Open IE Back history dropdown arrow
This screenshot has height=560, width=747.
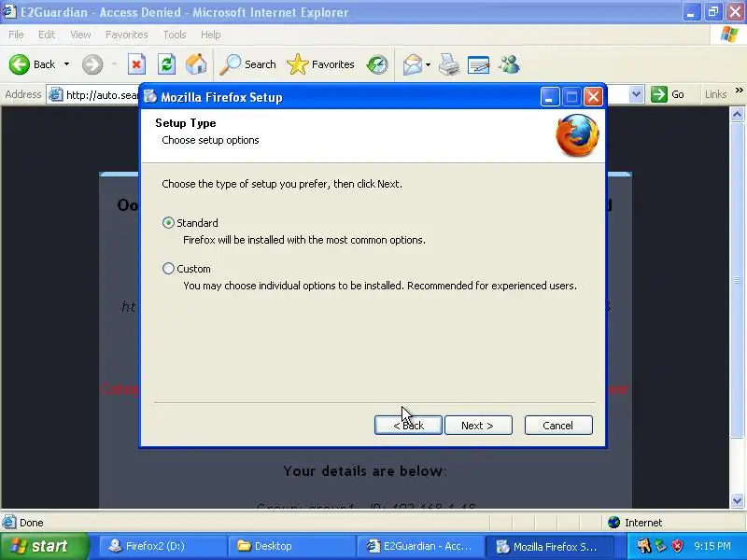coord(66,64)
